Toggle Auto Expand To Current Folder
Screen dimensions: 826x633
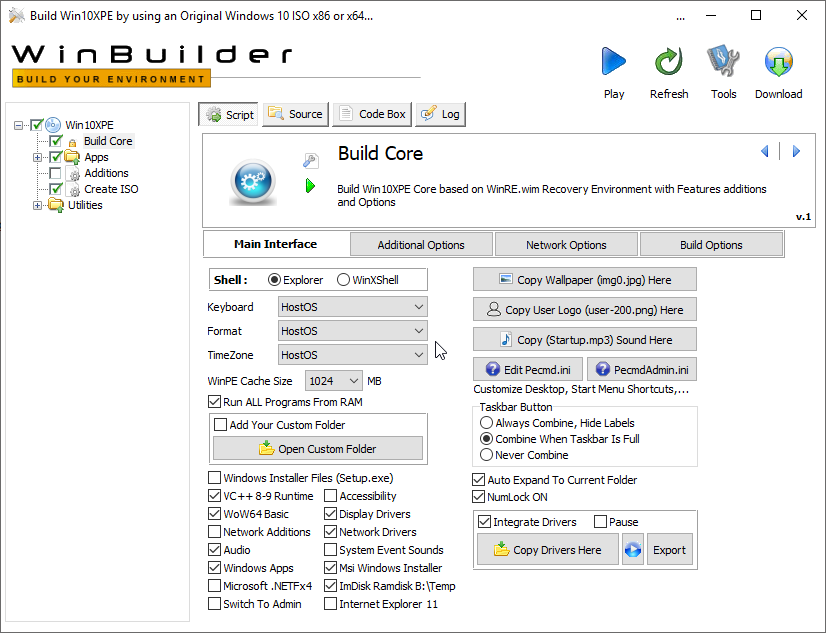coord(478,480)
